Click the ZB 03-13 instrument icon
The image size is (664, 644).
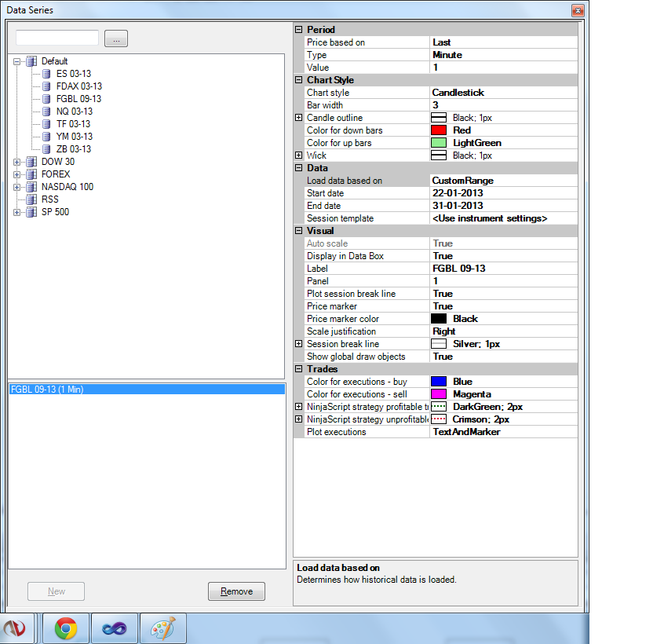pos(46,149)
